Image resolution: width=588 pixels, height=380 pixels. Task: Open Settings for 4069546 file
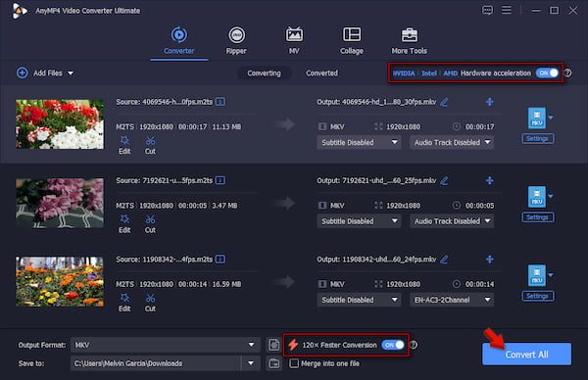[x=538, y=139]
